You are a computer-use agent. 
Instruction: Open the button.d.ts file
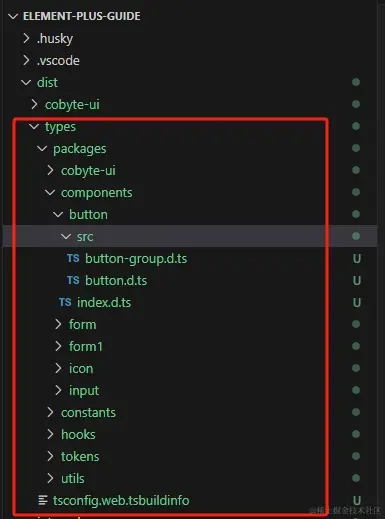click(x=116, y=281)
